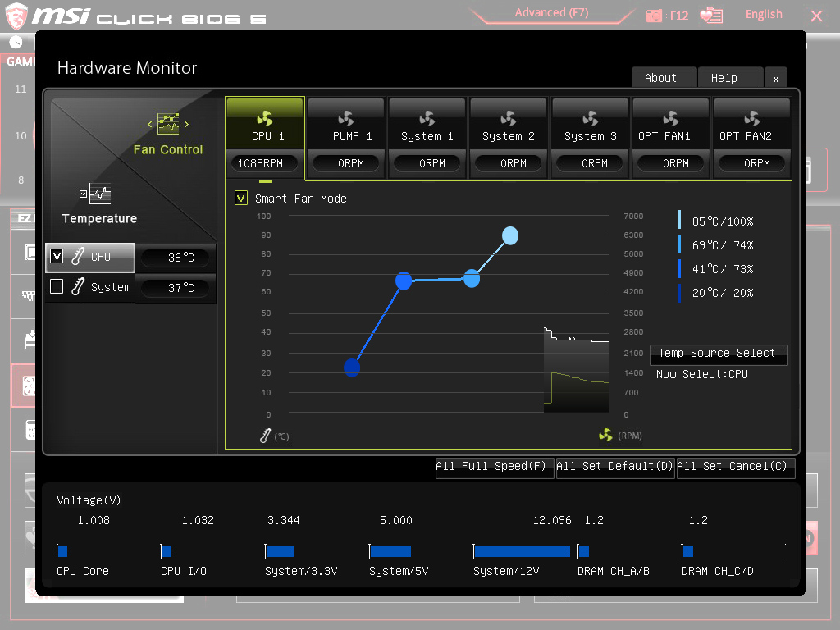840x630 pixels.
Task: Click the System/12V voltage bar
Action: [523, 551]
